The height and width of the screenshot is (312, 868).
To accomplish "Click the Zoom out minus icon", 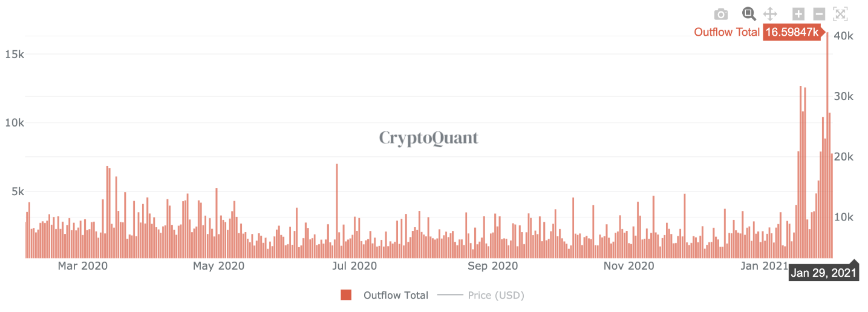I will point(819,15).
